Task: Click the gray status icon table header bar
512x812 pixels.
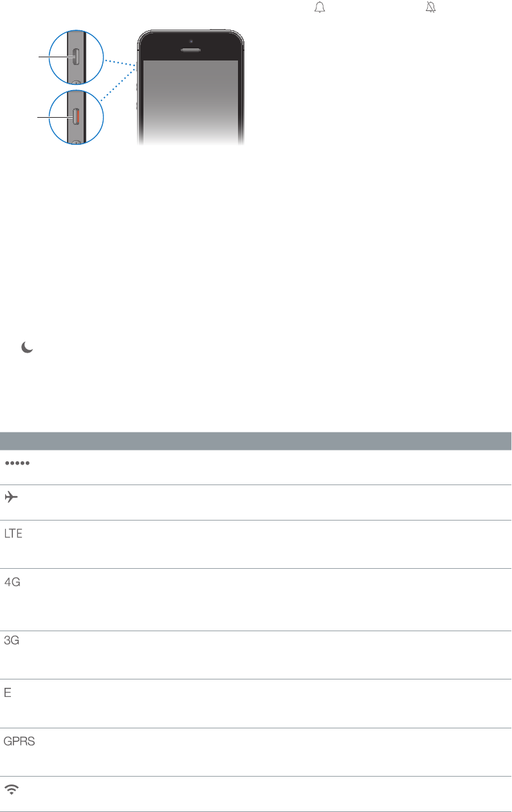Action: coord(256,441)
